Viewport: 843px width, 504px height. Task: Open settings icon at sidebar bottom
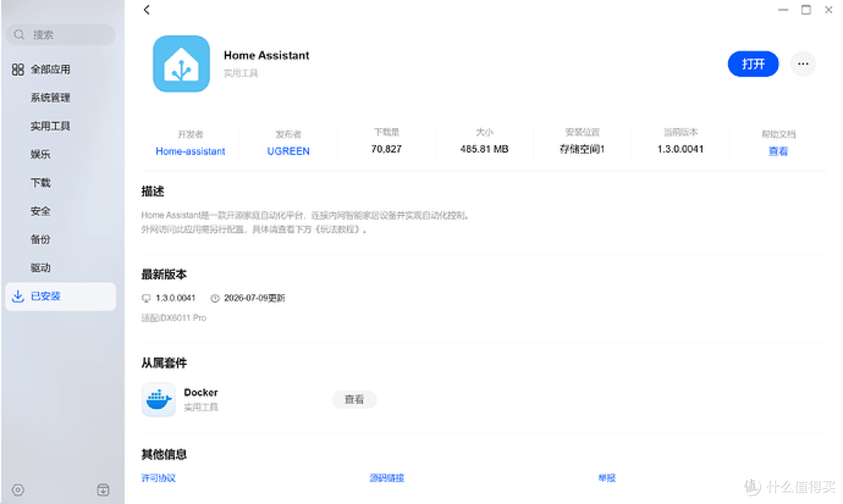coord(18,490)
